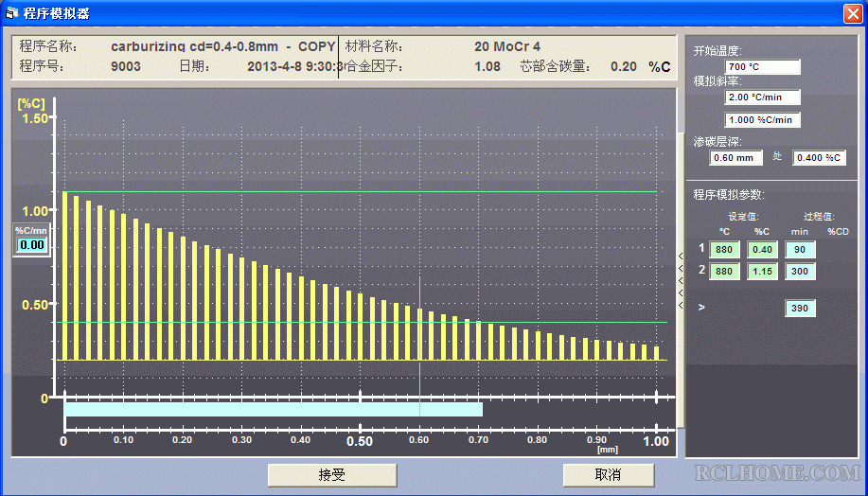Edit the carbon limit field showing 0.400 %C
The height and width of the screenshot is (496, 868).
pyautogui.click(x=820, y=158)
